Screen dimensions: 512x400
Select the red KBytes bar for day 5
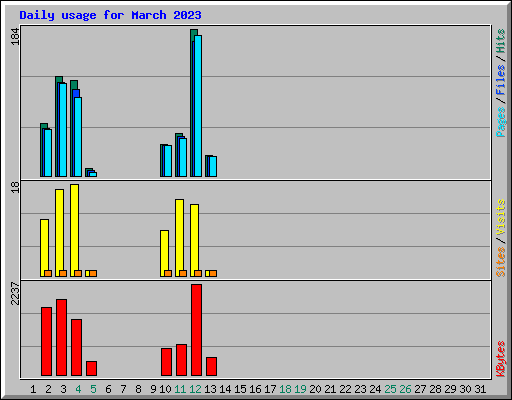tap(91, 369)
